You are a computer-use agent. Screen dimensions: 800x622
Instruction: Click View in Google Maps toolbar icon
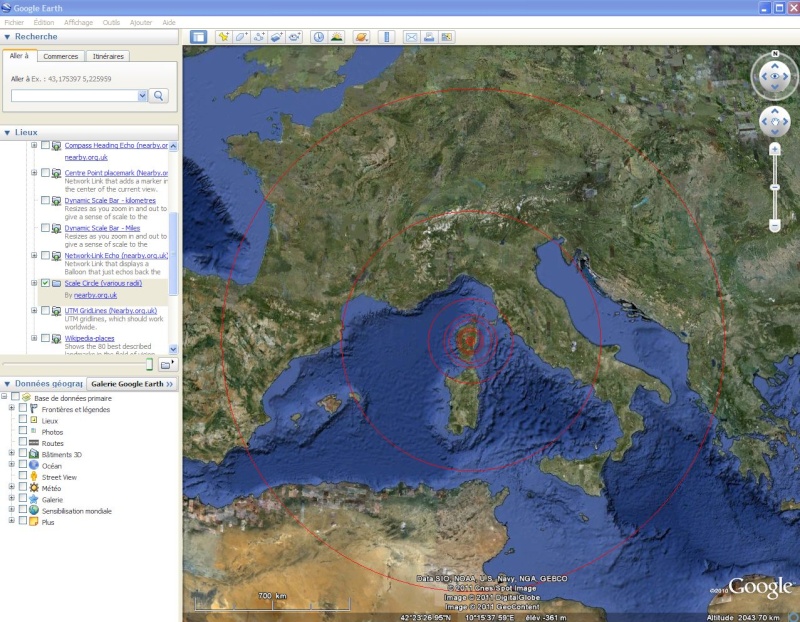(x=447, y=37)
